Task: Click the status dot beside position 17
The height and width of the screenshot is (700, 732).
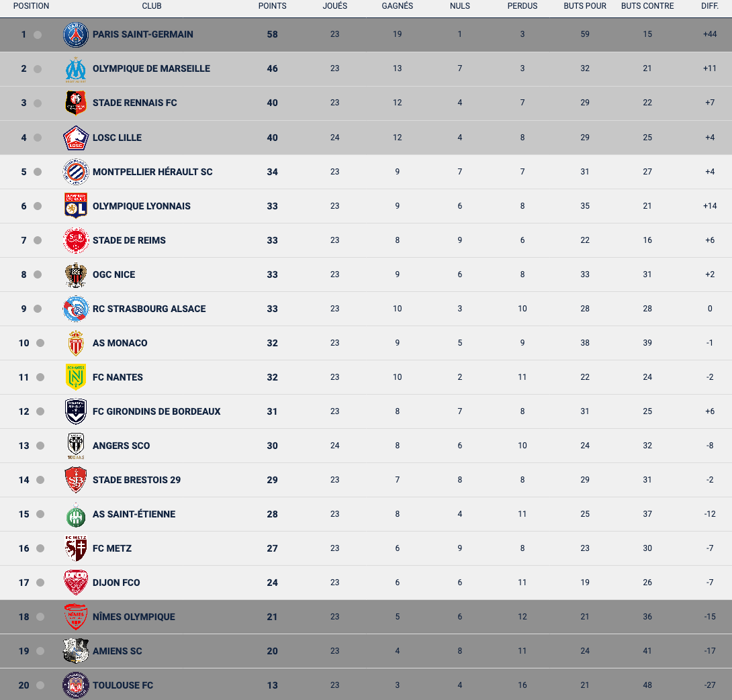Action: coord(40,583)
